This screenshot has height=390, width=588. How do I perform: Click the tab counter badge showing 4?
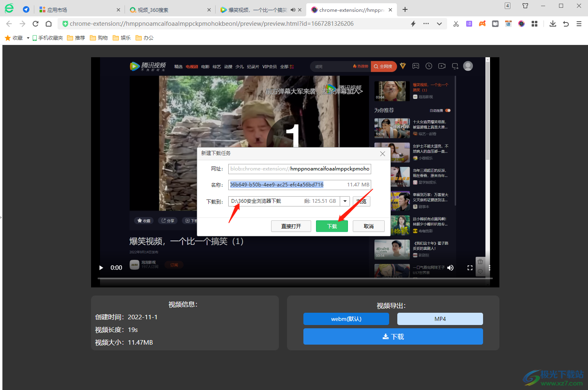coord(508,6)
